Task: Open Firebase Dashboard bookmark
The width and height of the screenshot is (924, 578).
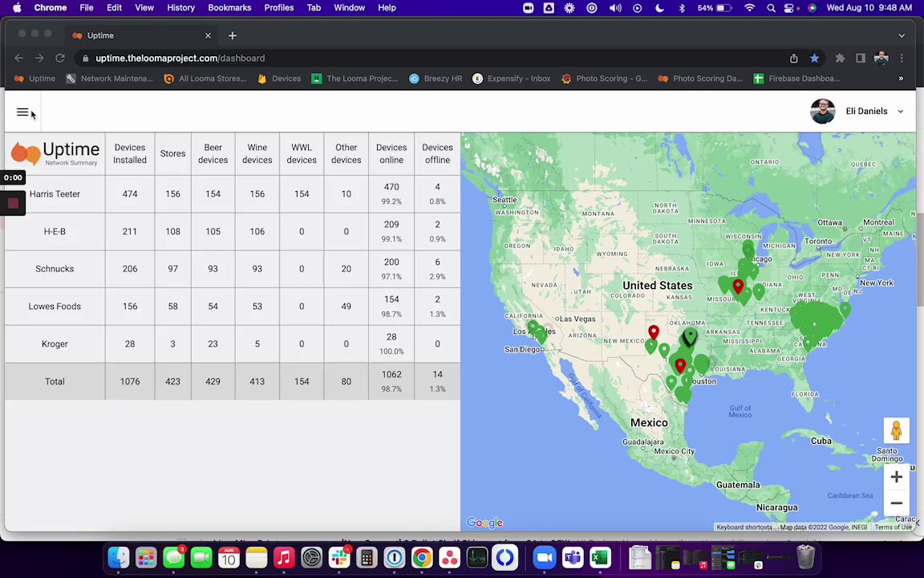Action: coord(796,79)
